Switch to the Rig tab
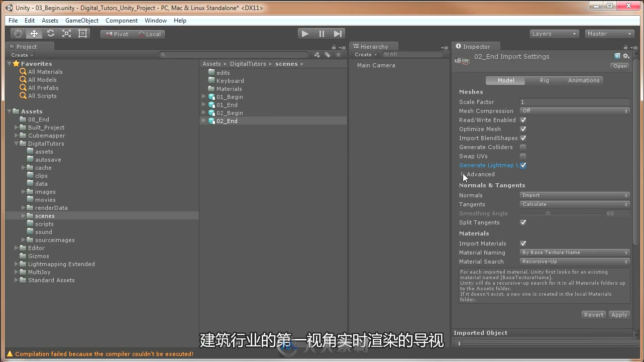This screenshot has width=644, height=362. point(545,80)
